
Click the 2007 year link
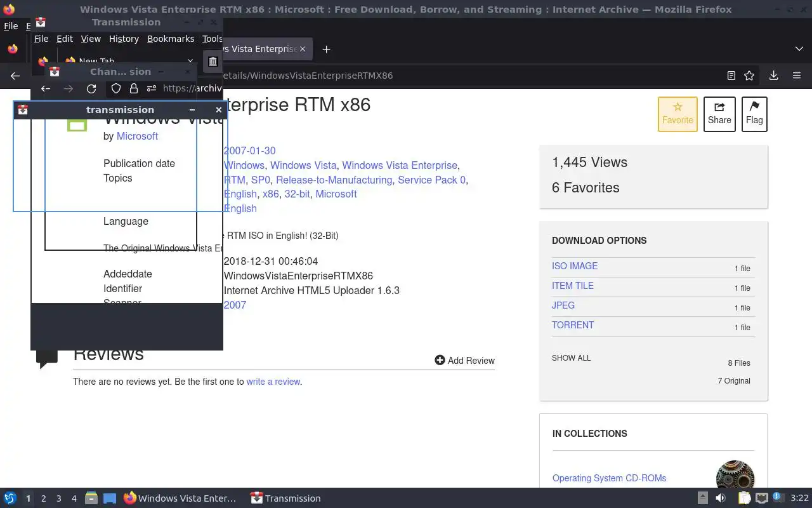coord(235,305)
